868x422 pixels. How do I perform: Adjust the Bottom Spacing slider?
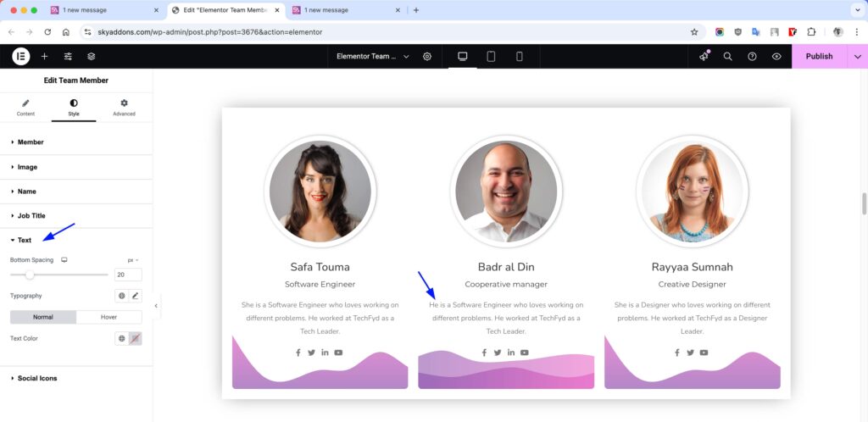tap(30, 275)
